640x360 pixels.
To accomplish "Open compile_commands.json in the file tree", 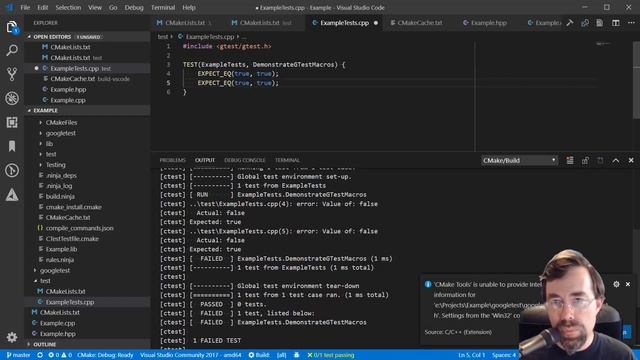I will (80, 228).
